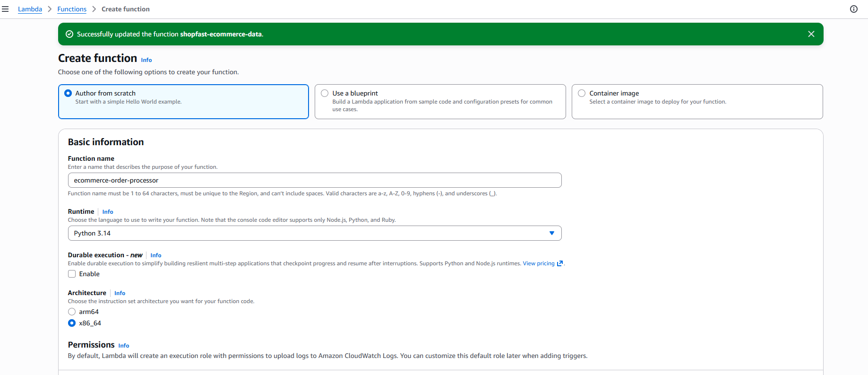Choose the Container image option
This screenshot has width=868, height=375.
[x=582, y=93]
